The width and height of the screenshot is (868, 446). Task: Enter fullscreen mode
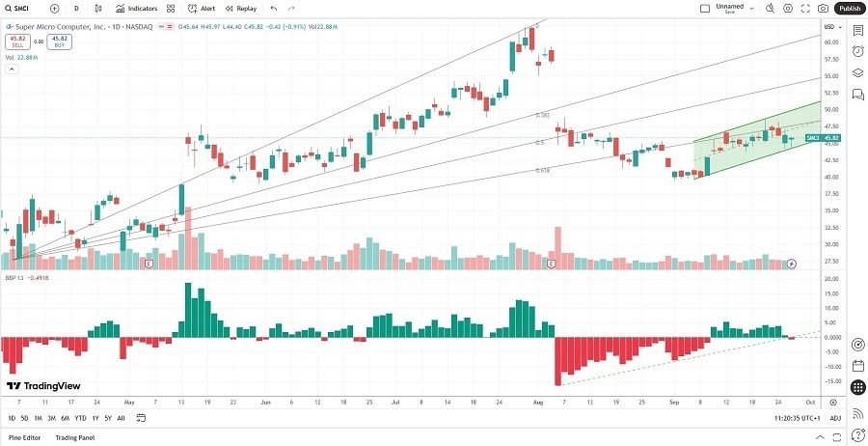point(805,8)
